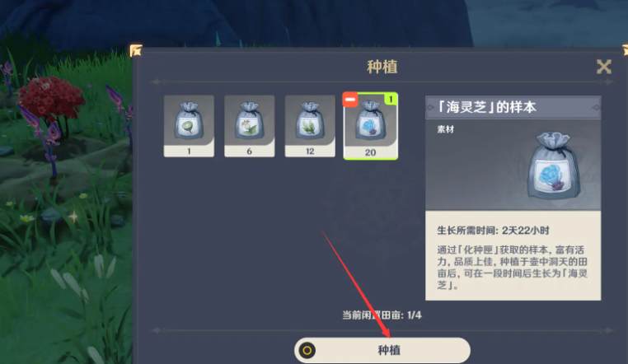Click the red minus button on the selected seed
Screen dimensions: 628x364
[350, 99]
